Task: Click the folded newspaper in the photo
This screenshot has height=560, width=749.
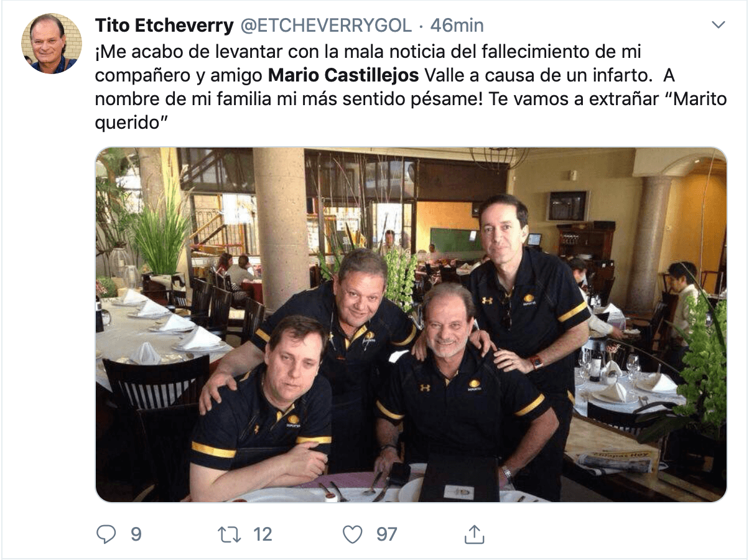Action: (x=616, y=461)
